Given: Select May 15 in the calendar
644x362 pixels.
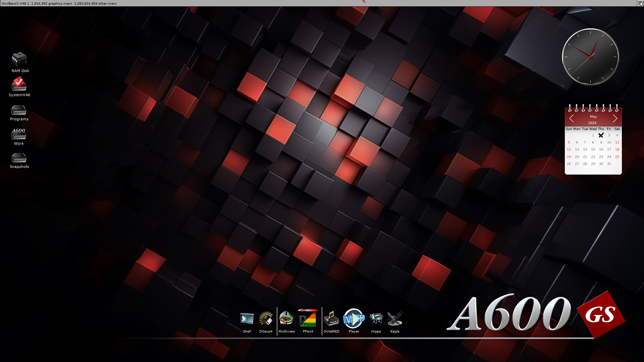Looking at the screenshot, I should click(593, 149).
